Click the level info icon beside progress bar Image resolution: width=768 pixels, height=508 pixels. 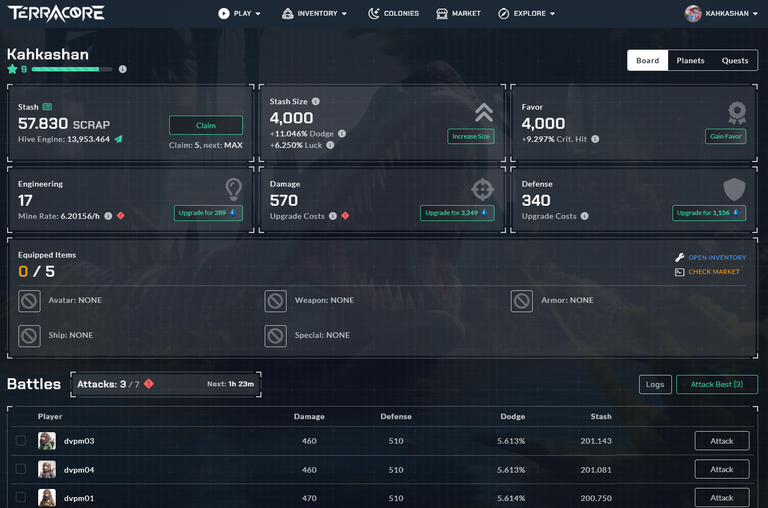[x=122, y=69]
